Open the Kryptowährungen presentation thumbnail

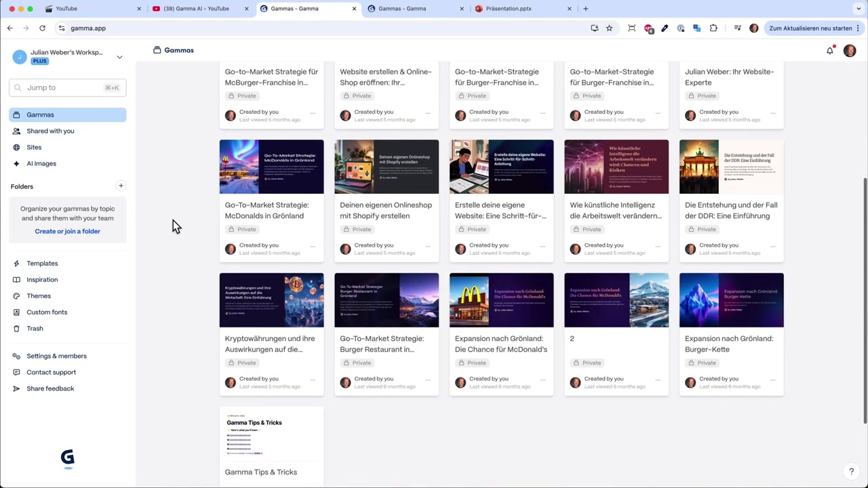coord(271,300)
